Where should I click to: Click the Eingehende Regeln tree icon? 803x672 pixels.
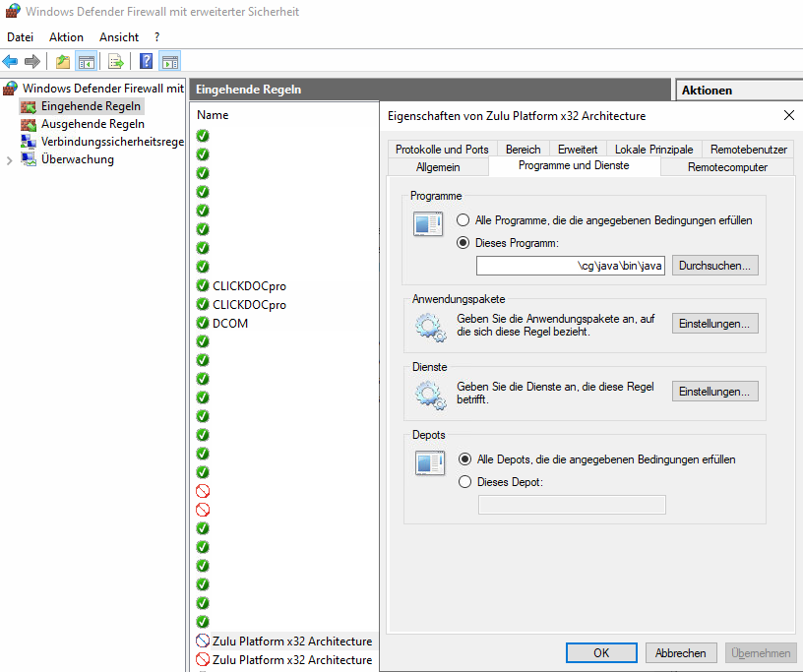point(29,106)
